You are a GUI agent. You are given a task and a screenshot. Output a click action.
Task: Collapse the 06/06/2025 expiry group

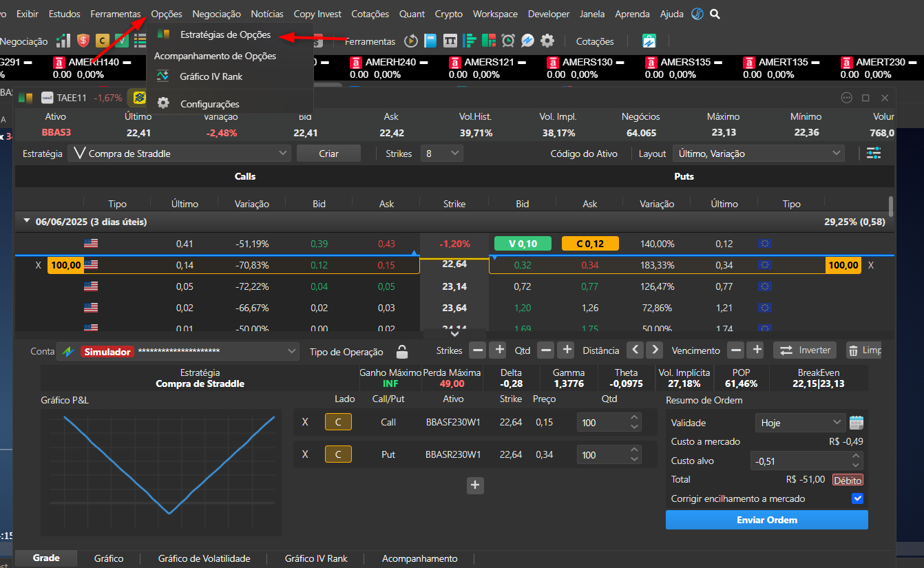pos(27,222)
